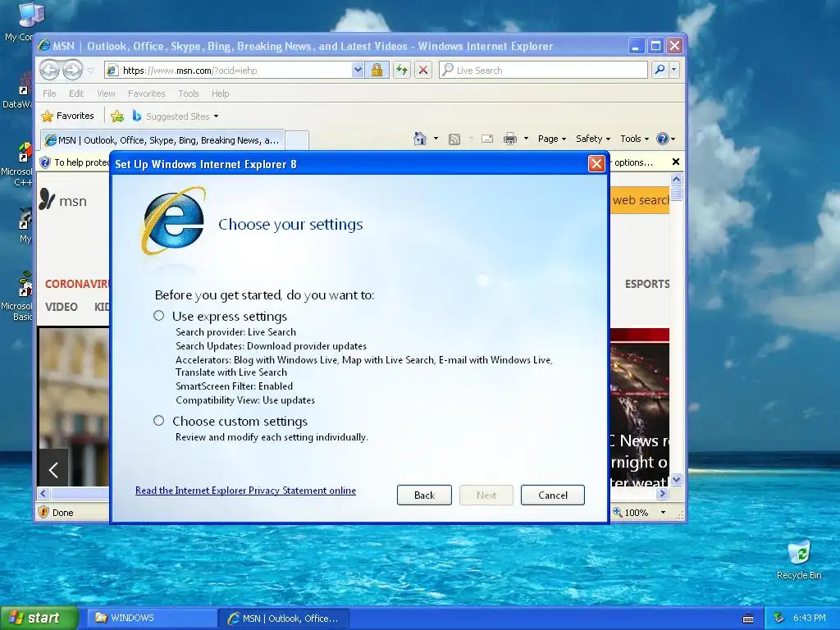Select the Choose custom settings radio button
This screenshot has height=630, width=840.
coord(158,421)
